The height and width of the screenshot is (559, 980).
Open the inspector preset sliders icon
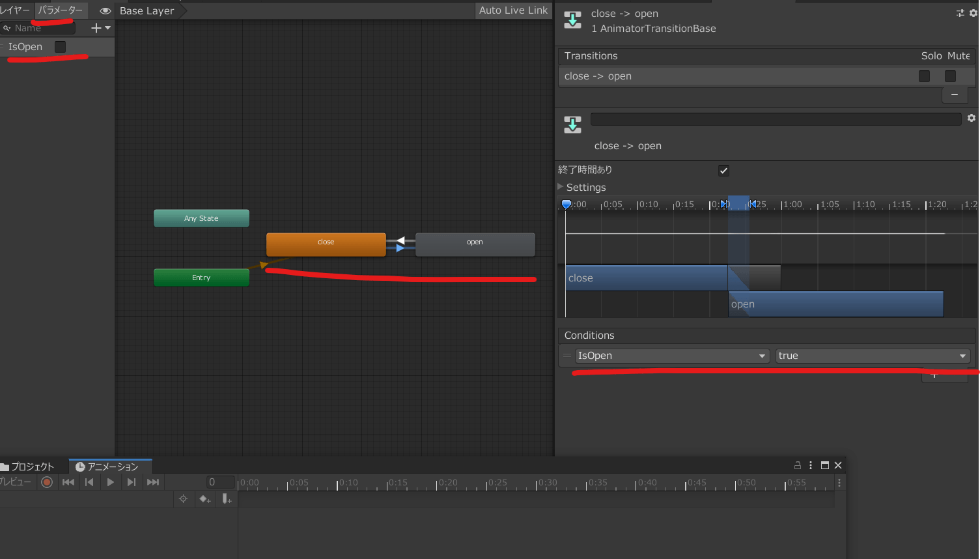point(960,13)
